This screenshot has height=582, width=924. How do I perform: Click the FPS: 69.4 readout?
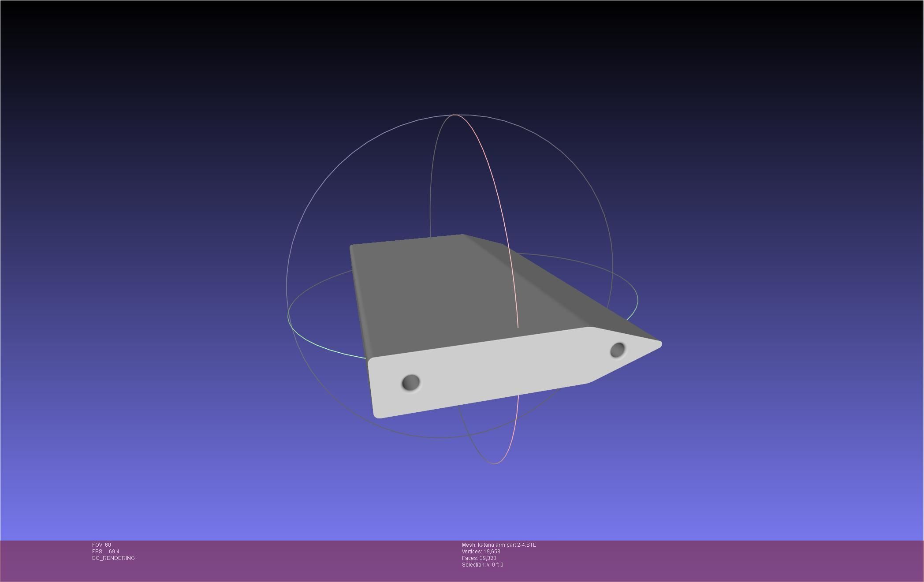coord(106,552)
